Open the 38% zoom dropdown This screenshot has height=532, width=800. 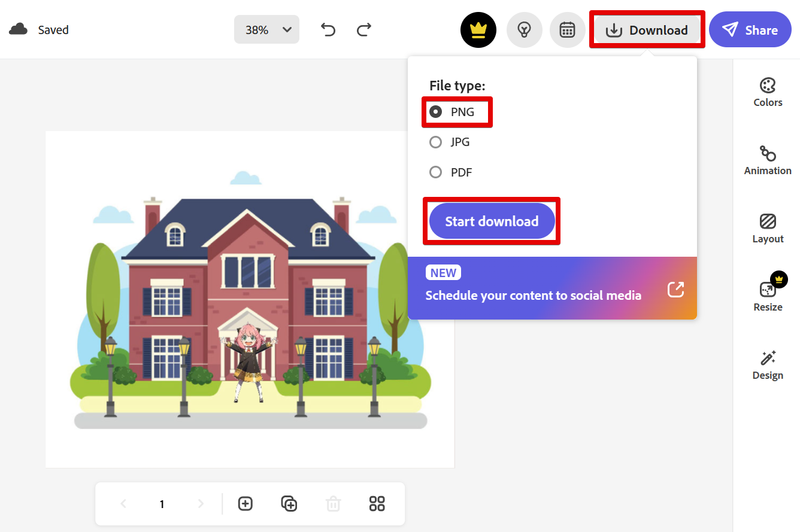[266, 29]
